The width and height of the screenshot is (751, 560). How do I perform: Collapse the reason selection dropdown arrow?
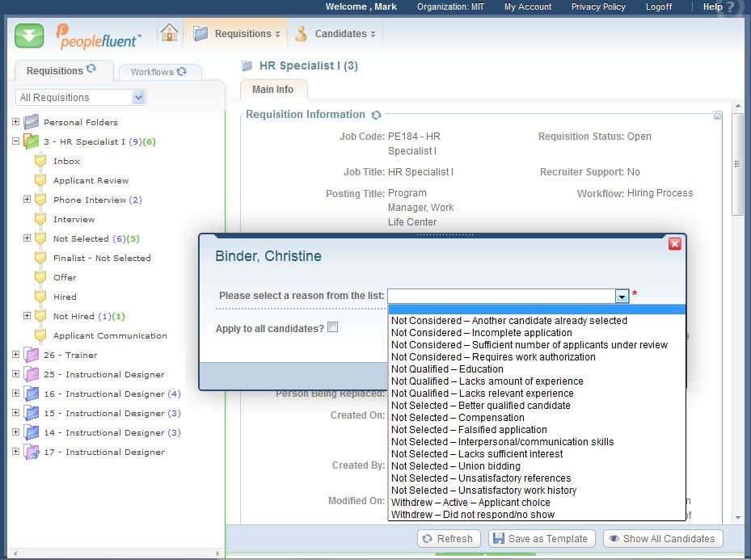point(622,297)
